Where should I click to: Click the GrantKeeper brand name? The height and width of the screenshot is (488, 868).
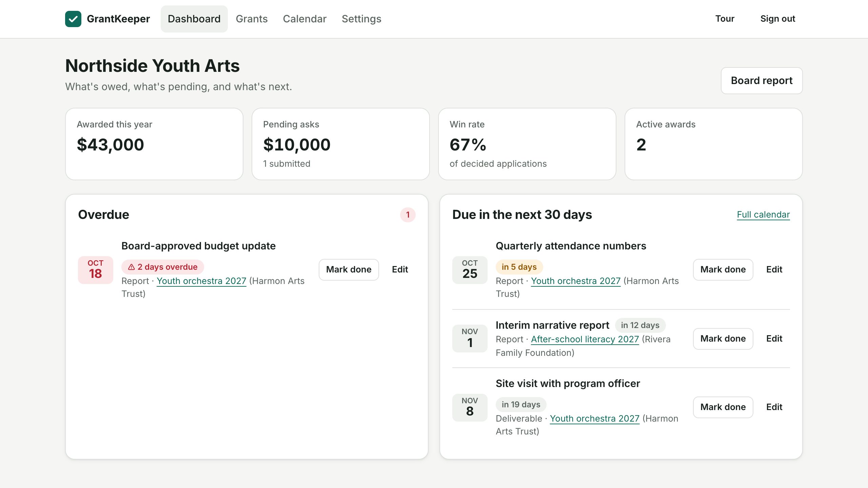(118, 19)
